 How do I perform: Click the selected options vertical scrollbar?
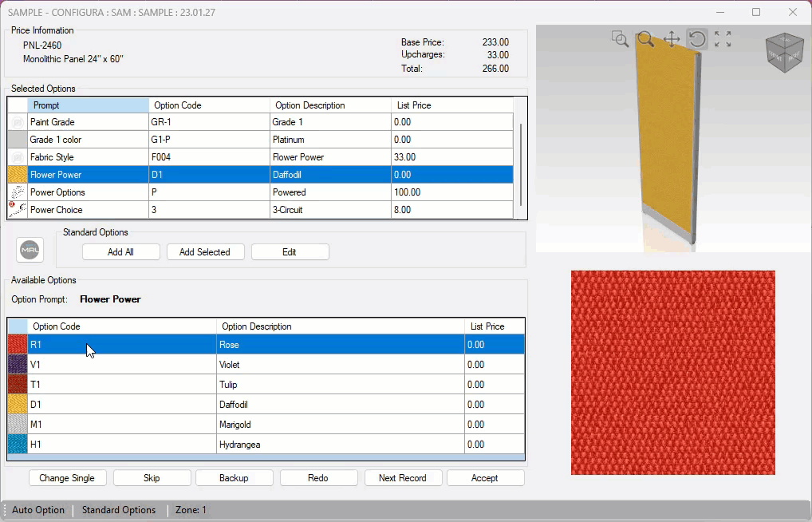tap(520, 165)
